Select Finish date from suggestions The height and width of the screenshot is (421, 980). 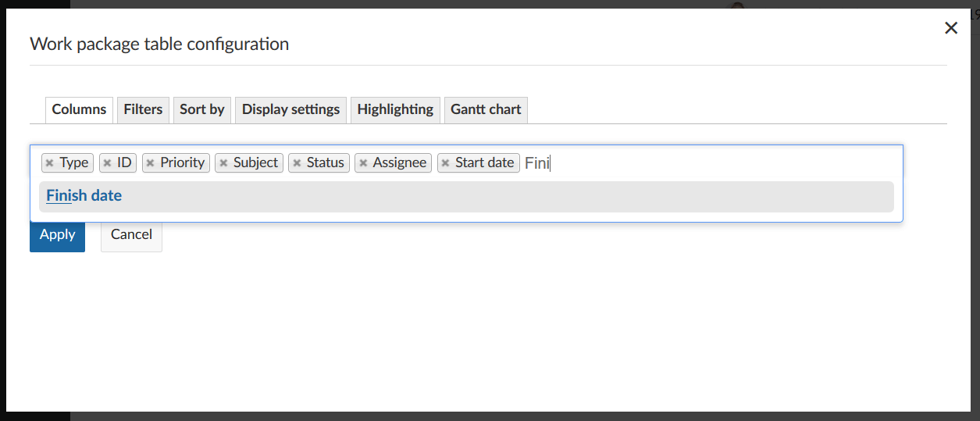click(x=84, y=196)
